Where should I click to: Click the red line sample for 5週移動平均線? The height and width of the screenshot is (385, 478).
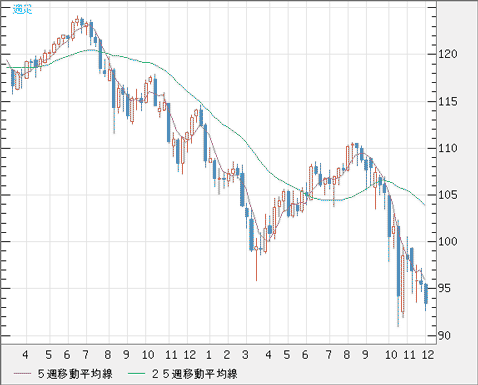[22, 374]
